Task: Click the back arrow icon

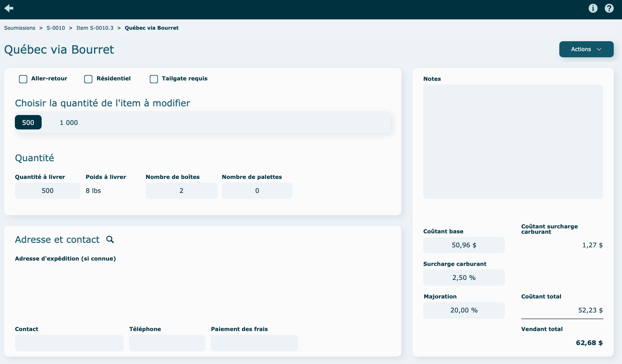Action: pos(9,8)
